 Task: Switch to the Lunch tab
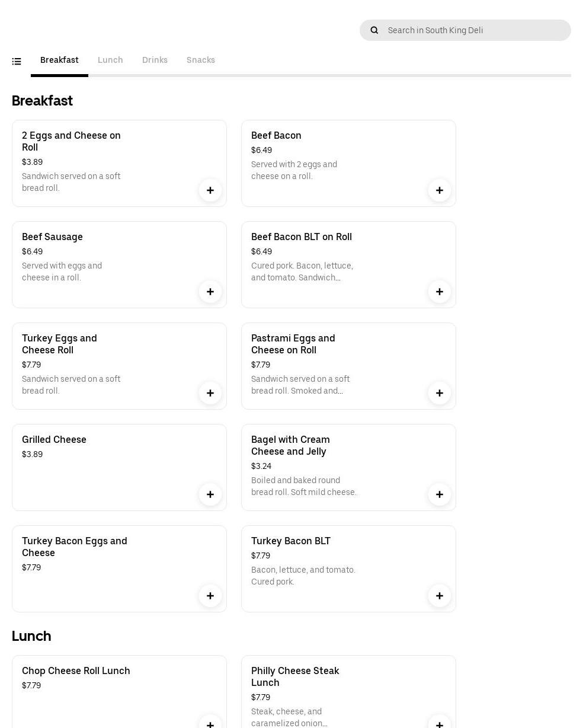coord(110,60)
